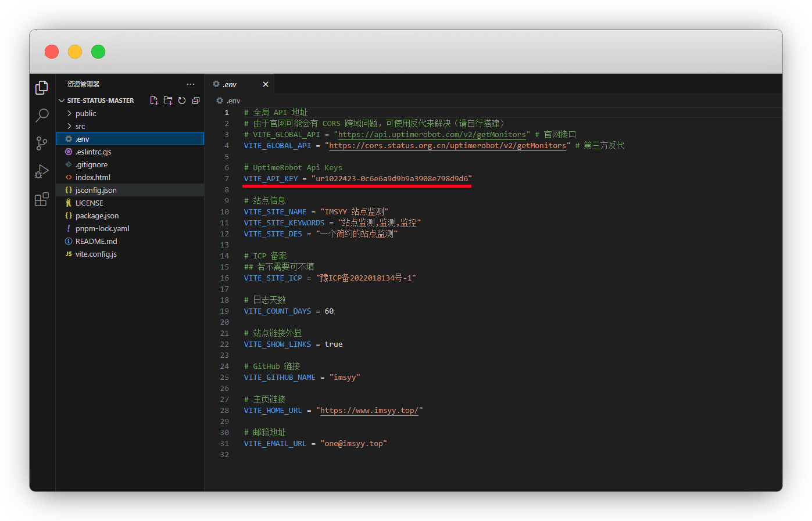Click the cors.status.org.cn API URL link
Viewport: 812px width, 521px height.
(448, 146)
